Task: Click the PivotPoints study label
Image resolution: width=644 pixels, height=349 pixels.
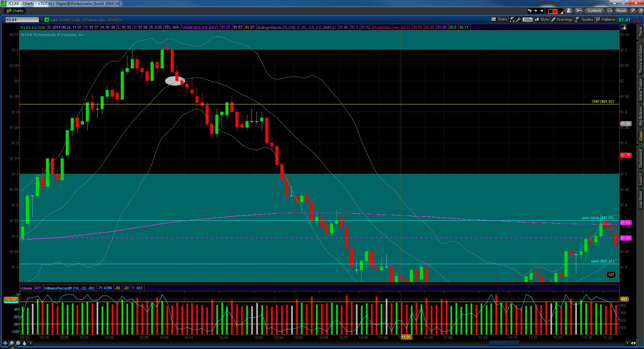Action: 391,28
